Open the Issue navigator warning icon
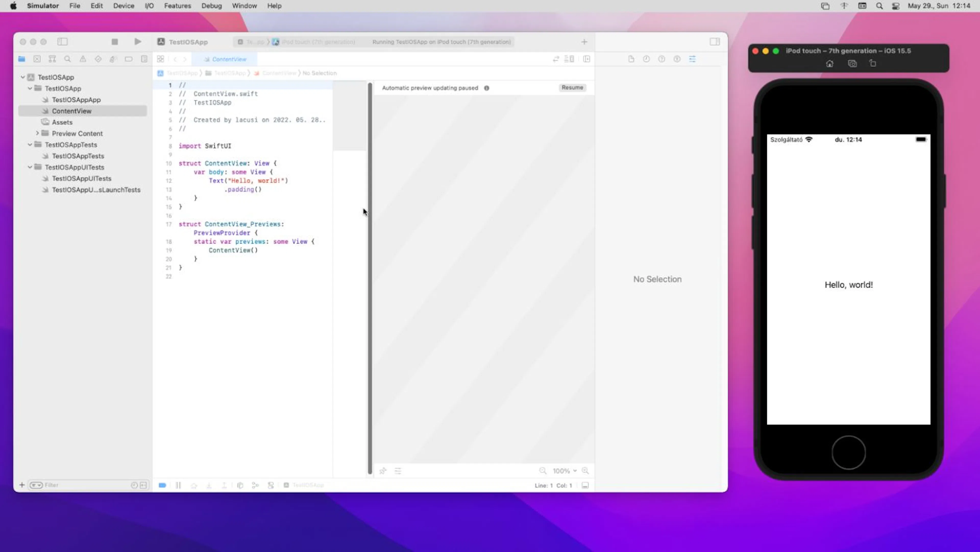980x552 pixels. click(82, 59)
